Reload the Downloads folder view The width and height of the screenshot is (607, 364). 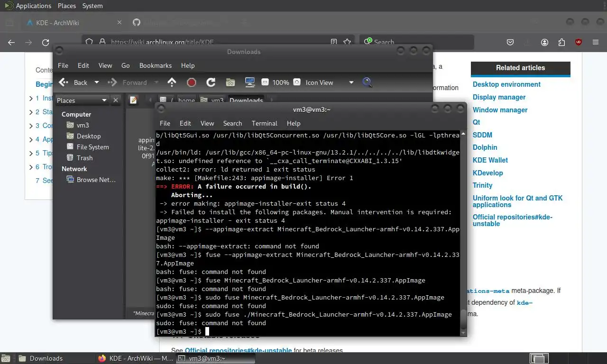(x=211, y=82)
